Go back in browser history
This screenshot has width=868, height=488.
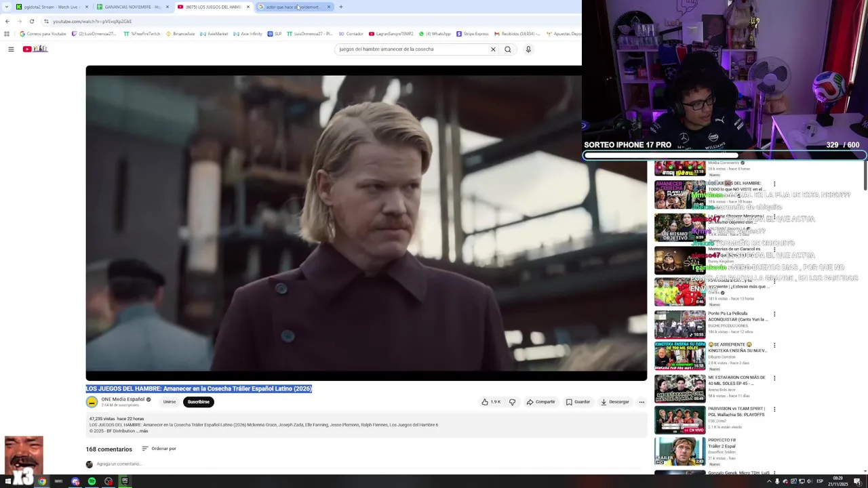(x=7, y=21)
